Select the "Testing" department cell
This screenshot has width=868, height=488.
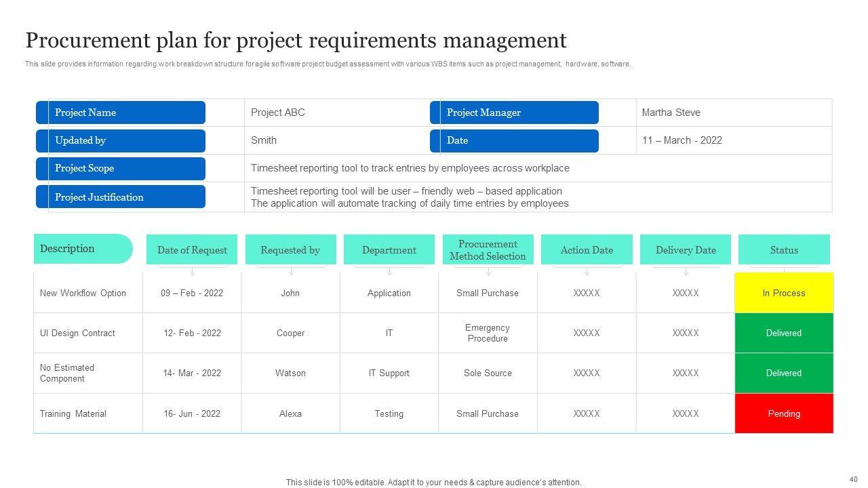click(x=389, y=413)
